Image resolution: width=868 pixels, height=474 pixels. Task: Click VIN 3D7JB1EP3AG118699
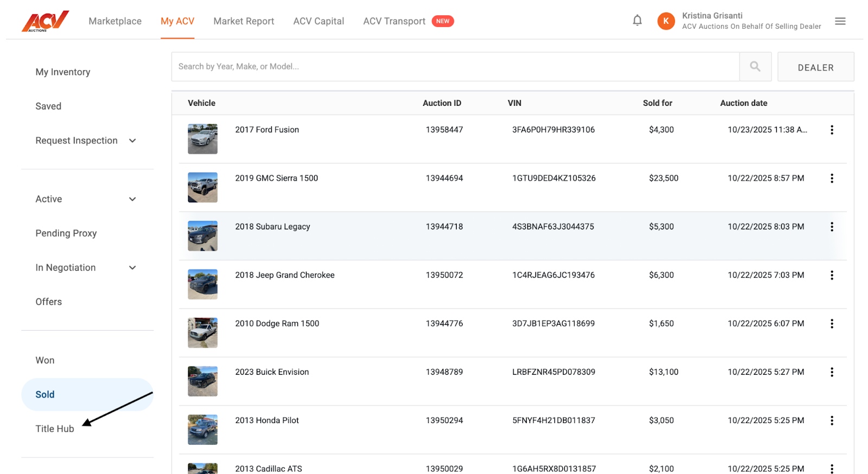click(x=553, y=323)
